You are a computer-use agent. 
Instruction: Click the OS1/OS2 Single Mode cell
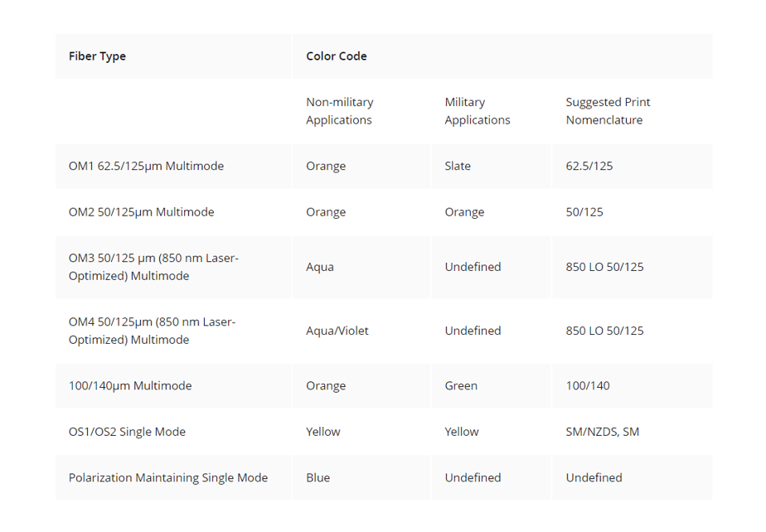coord(127,432)
